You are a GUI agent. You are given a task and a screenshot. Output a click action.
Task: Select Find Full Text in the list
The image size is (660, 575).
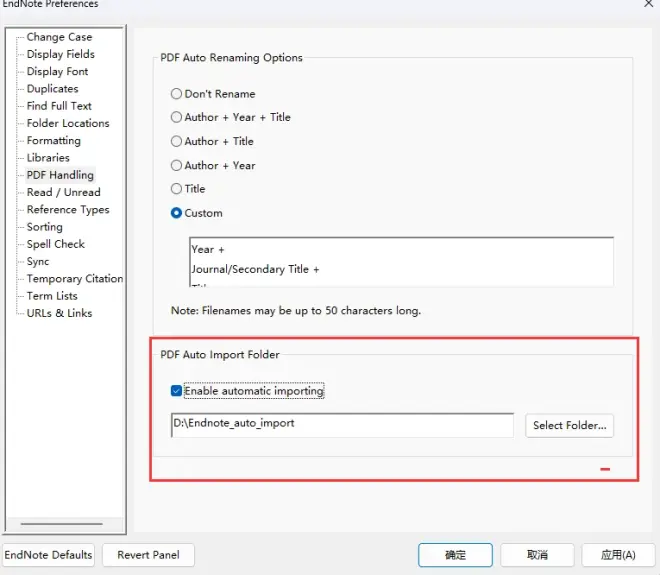(x=59, y=106)
